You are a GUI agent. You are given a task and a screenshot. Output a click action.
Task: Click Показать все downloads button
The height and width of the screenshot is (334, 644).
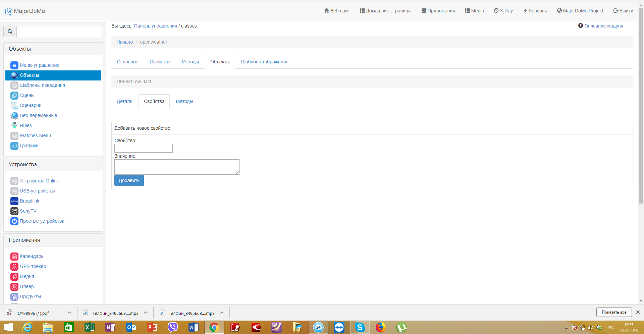click(x=614, y=312)
